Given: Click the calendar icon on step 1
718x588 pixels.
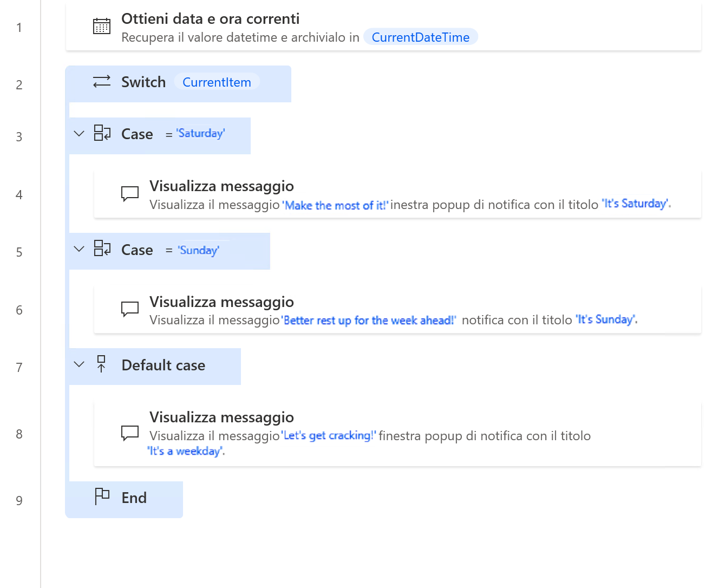Looking at the screenshot, I should point(102,27).
